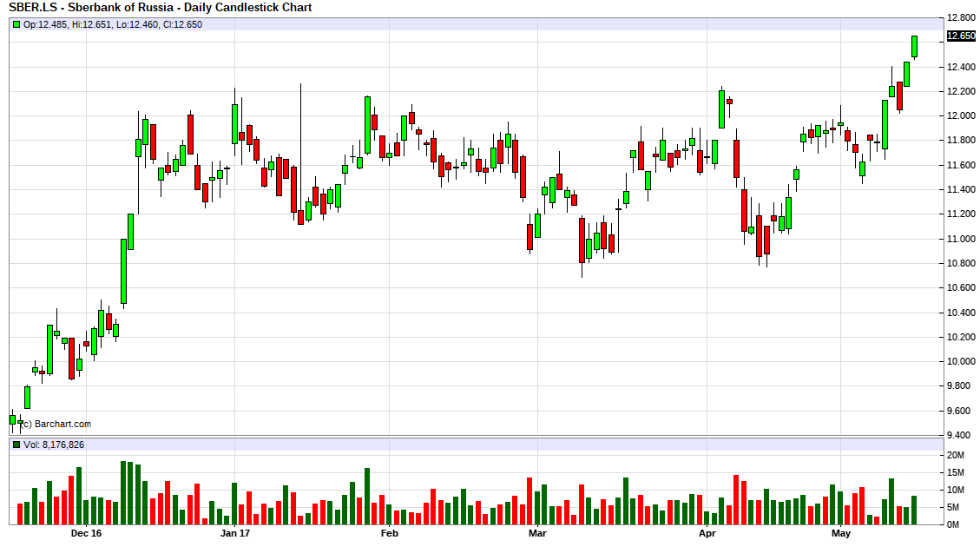Click the 0M volume axis label
980x560 pixels.
tap(953, 524)
